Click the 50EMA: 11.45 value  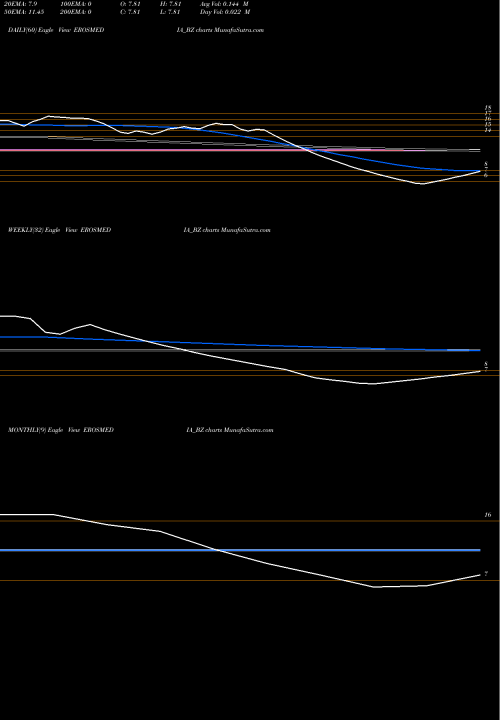click(26, 12)
